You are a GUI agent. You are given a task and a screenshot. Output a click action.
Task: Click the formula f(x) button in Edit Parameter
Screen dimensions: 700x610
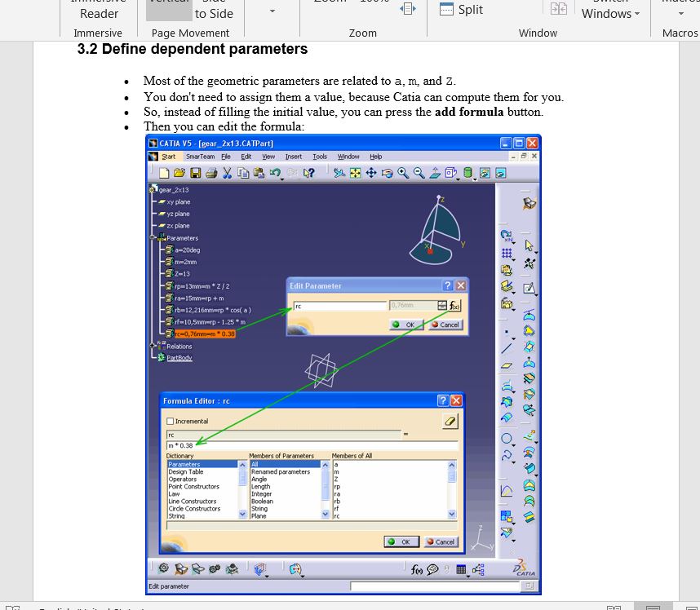point(455,306)
